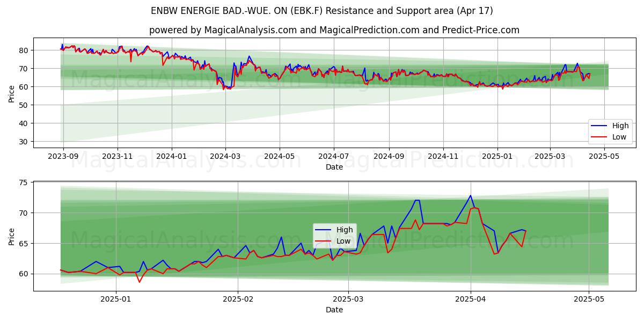Click the top chart x-axis label 2024-09
Viewport: 644px width, 322px height.
click(x=389, y=156)
